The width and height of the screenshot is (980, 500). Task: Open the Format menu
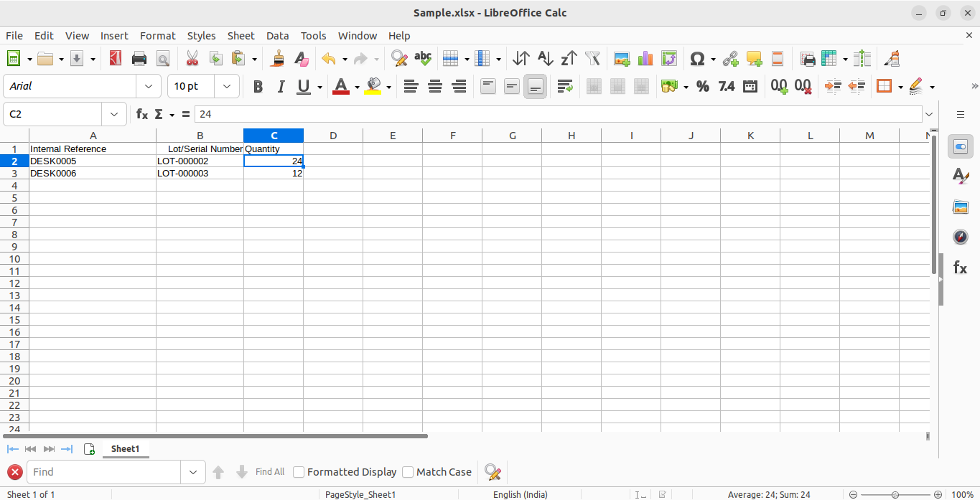click(x=157, y=35)
